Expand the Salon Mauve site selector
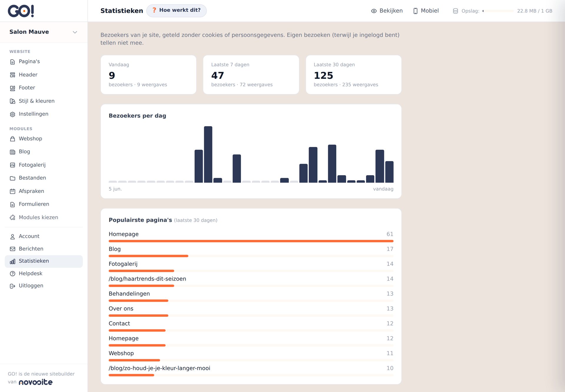Image resolution: width=565 pixels, height=392 pixels. tap(44, 32)
